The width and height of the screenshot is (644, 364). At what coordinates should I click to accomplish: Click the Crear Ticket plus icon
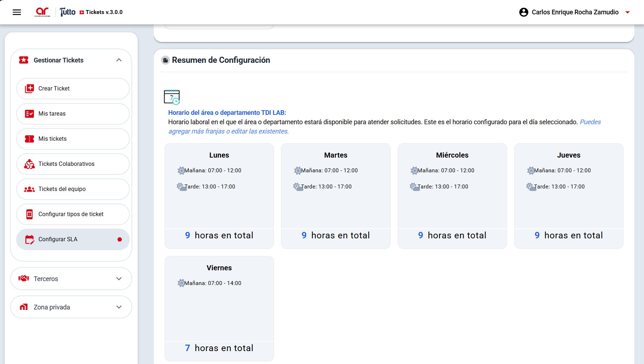point(29,88)
